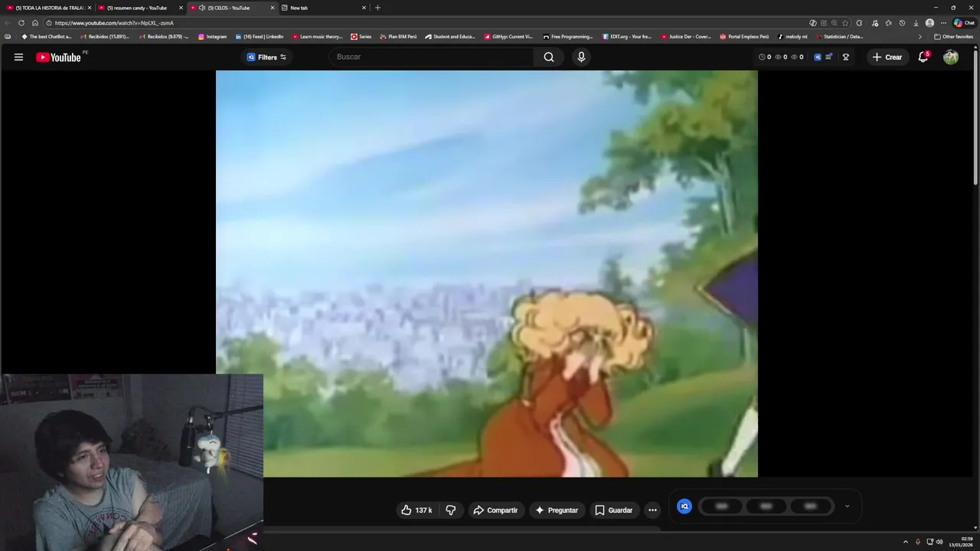This screenshot has height=551, width=980.
Task: Open the YouTube guide hamburger menu
Action: (x=18, y=57)
